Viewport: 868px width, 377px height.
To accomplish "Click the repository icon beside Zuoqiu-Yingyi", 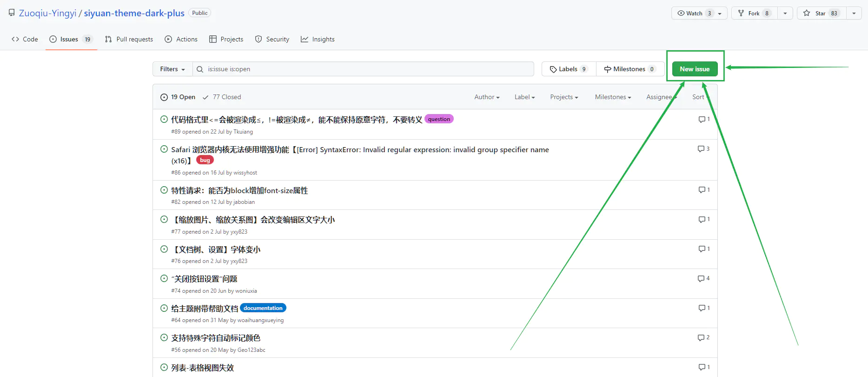I will coord(12,13).
